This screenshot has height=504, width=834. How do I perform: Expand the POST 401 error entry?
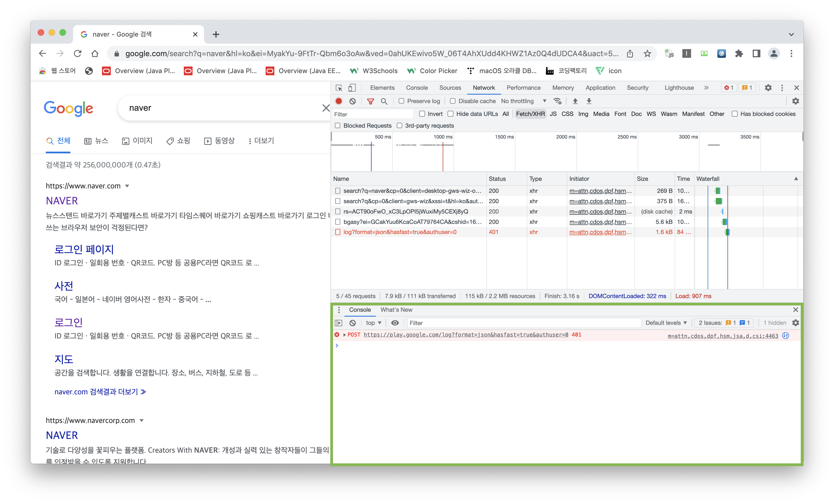pyautogui.click(x=344, y=334)
